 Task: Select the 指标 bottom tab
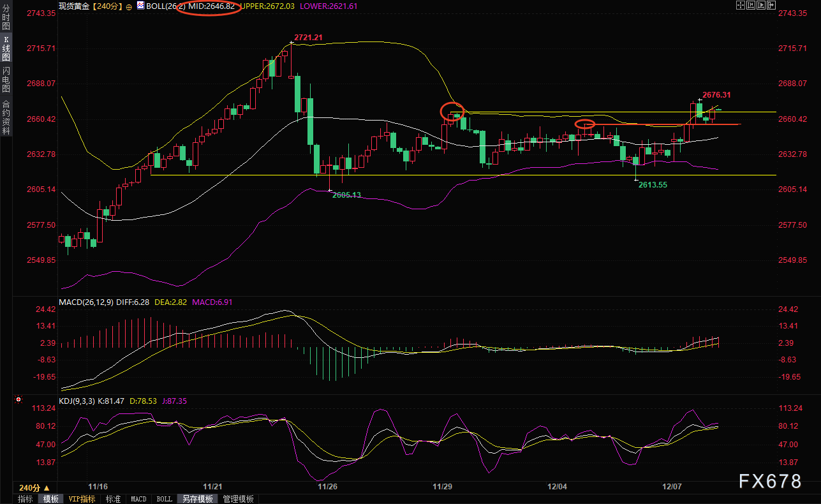26,499
